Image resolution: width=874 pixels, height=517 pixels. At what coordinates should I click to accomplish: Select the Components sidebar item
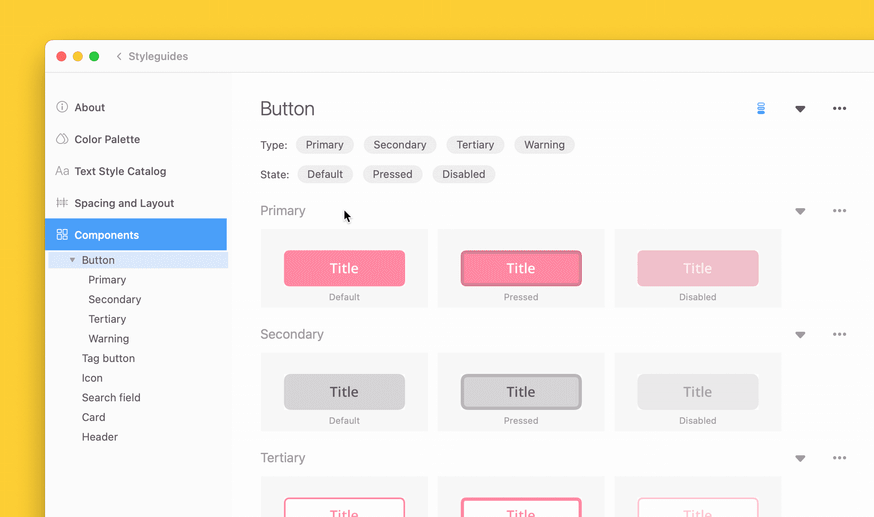[136, 235]
